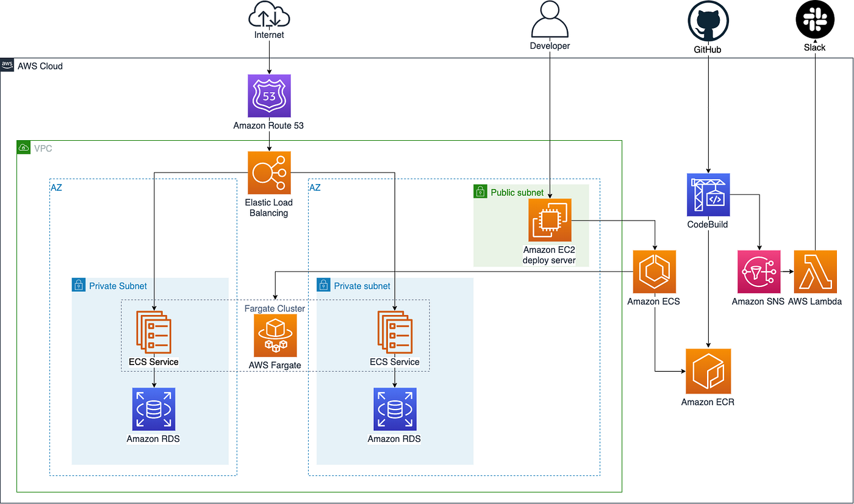854x504 pixels.
Task: Open the right ECS Service icon
Action: pos(395,333)
